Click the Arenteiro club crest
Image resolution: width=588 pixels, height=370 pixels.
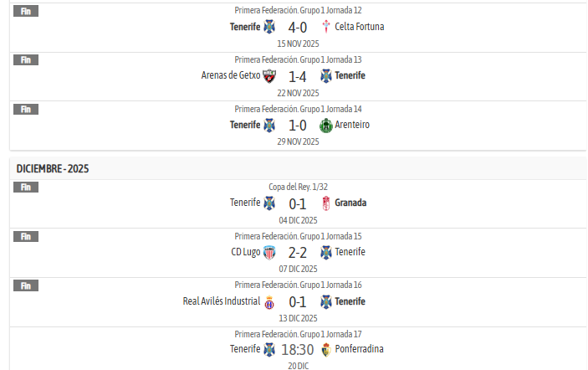coord(325,126)
